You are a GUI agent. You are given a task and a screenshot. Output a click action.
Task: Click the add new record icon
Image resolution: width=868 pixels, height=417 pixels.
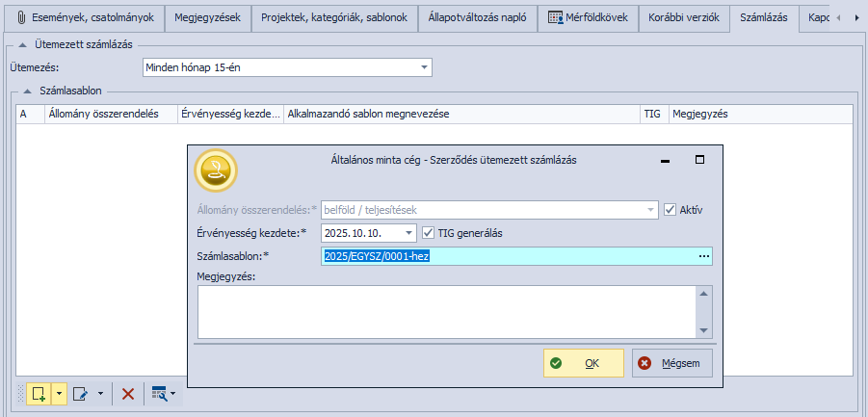point(39,393)
